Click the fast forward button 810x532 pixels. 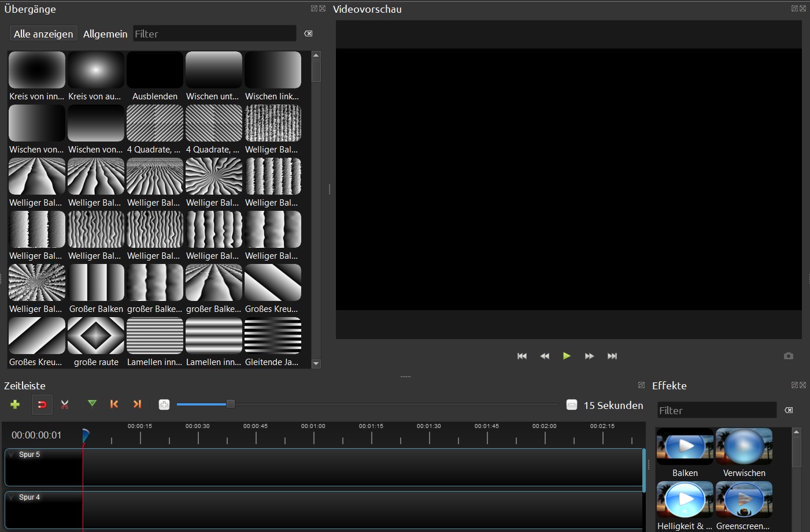tap(589, 356)
